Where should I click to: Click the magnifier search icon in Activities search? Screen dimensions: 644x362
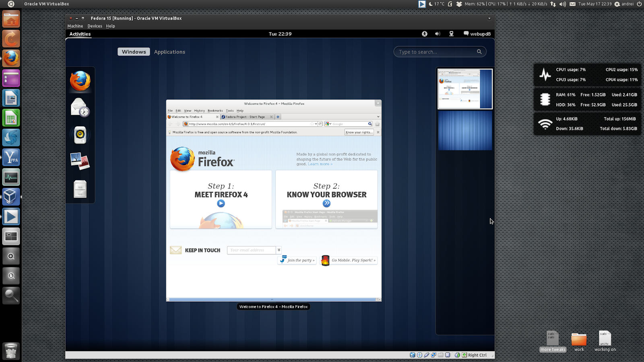479,51
